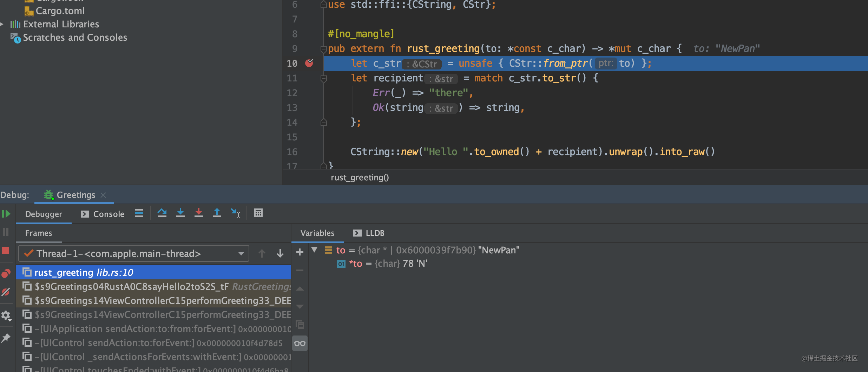Move watch down with the down triangle
Screen dimensions: 868x372
(300, 306)
